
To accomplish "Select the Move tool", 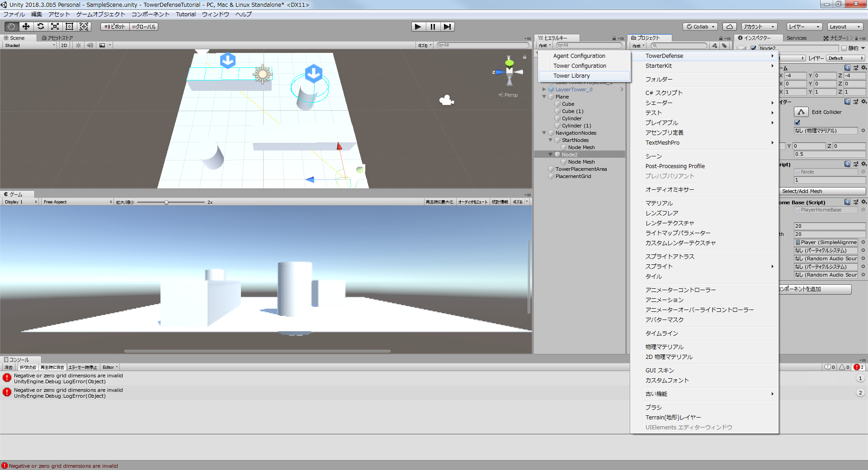I will tap(26, 27).
